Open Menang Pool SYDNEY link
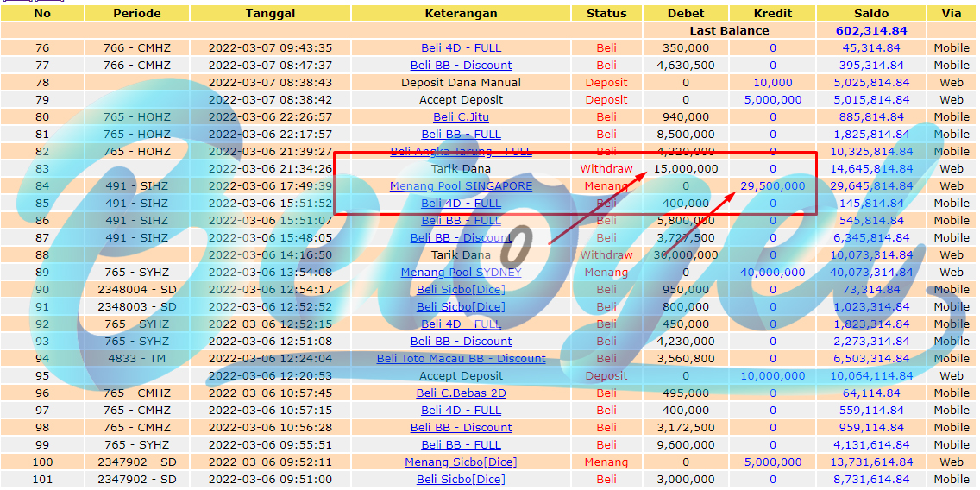This screenshot has width=980, height=490. point(461,272)
